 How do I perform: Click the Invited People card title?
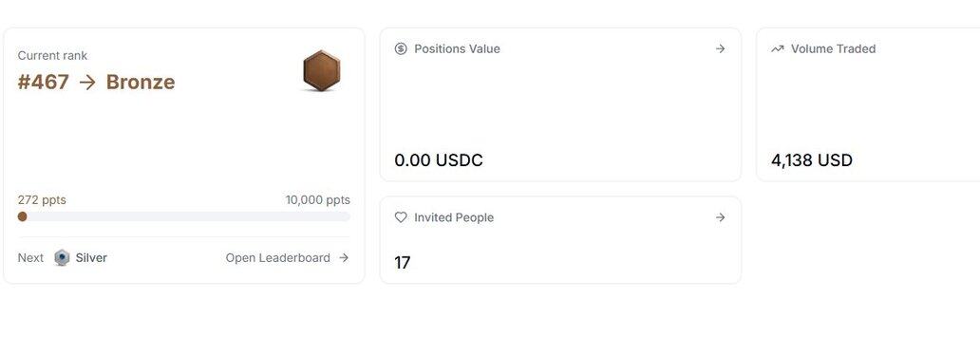(x=454, y=217)
